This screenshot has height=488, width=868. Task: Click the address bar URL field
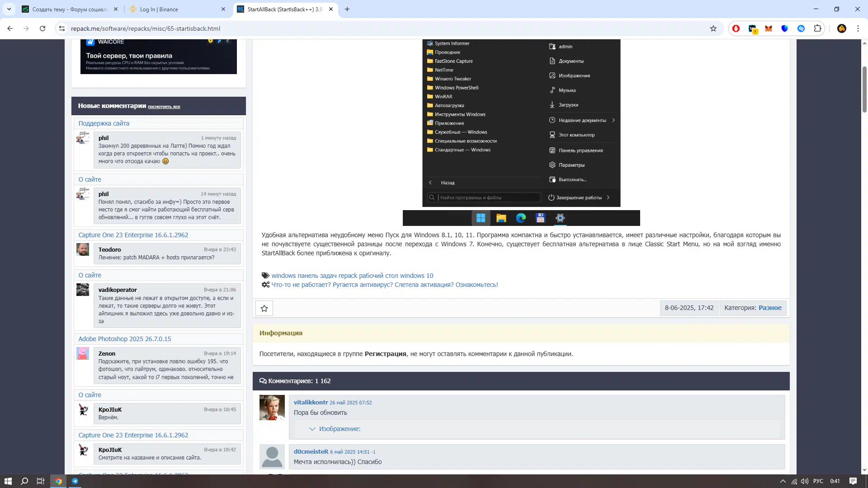389,28
